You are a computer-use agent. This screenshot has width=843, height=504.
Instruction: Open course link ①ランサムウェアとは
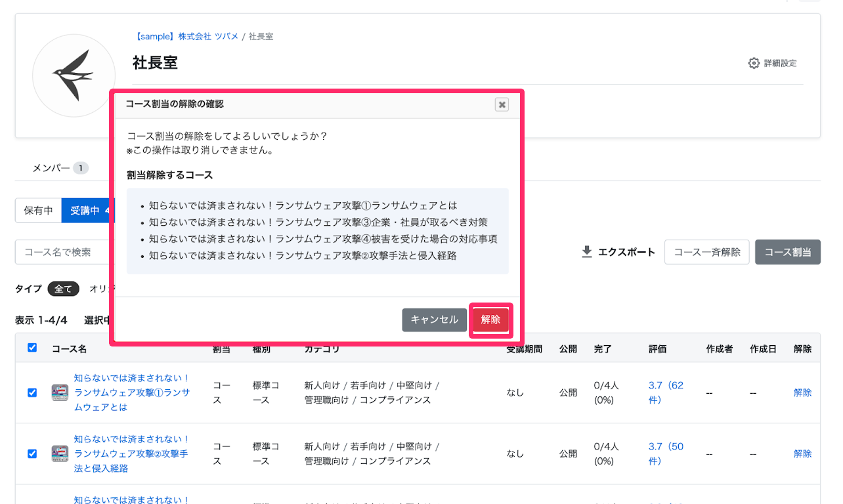click(133, 392)
